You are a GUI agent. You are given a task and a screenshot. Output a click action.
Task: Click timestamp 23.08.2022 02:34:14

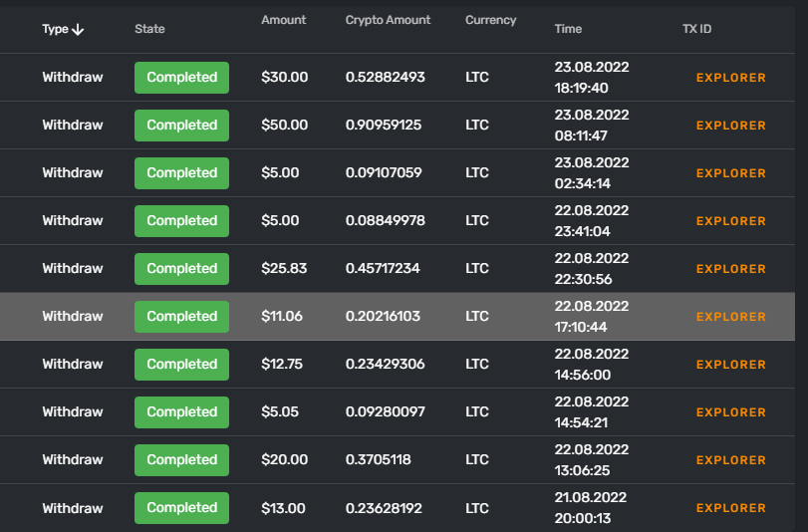[592, 173]
